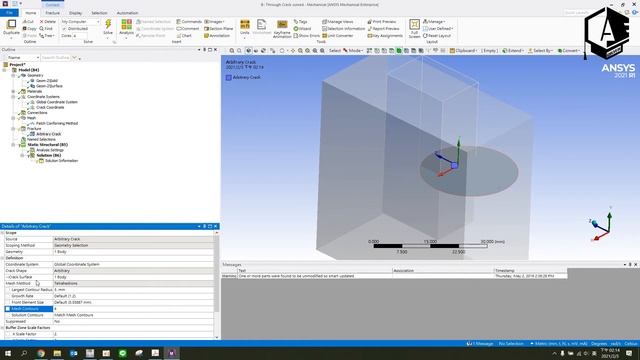Toggle the X Scale Factor parameter checkbox
640x360 pixels.
point(8,334)
